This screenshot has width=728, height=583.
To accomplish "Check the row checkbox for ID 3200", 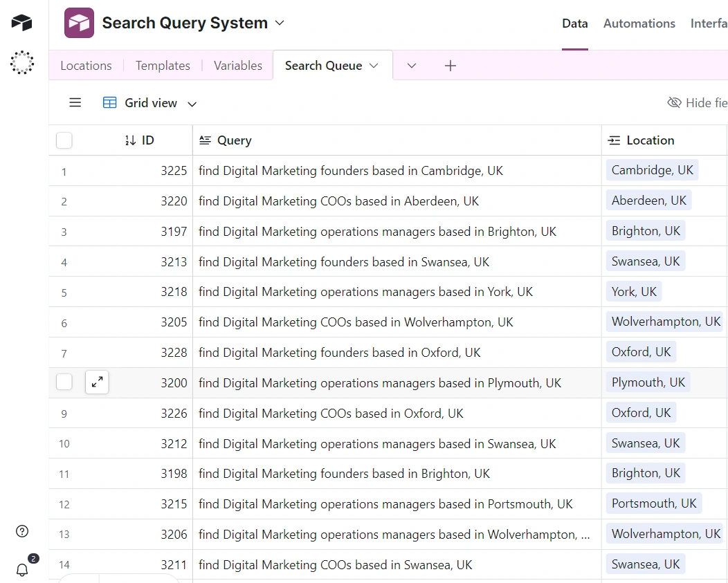I will (64, 382).
